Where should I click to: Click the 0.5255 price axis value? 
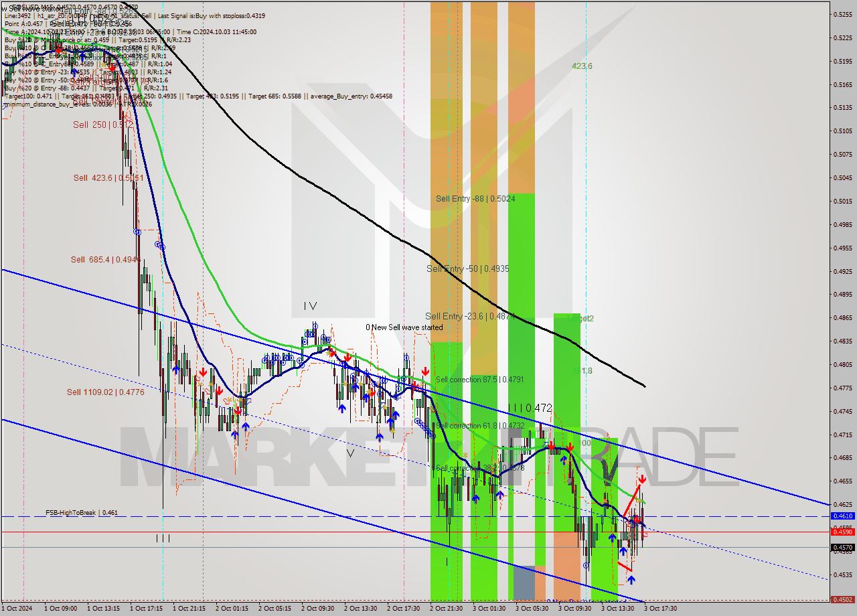tap(842, 14)
